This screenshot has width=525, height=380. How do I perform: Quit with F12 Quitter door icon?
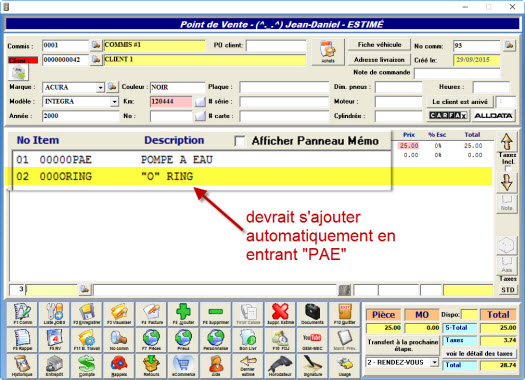345,314
